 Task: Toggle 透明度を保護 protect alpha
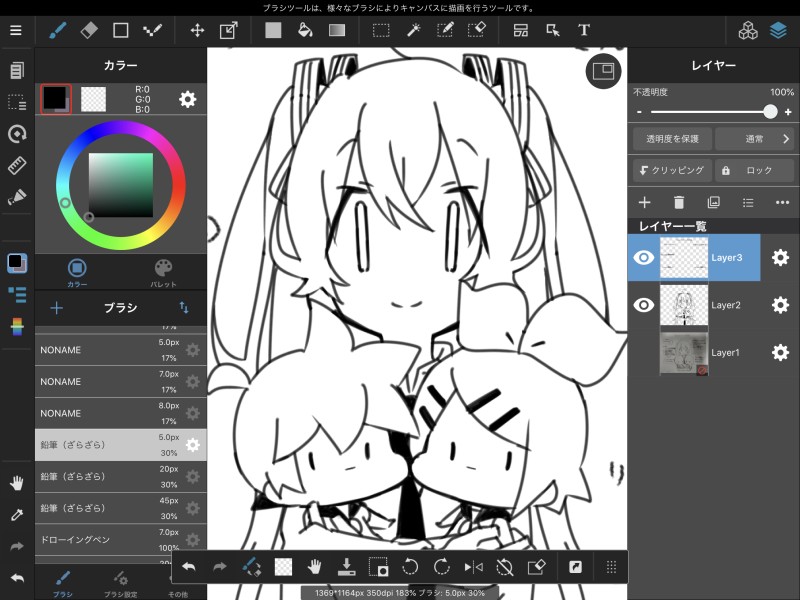[672, 139]
